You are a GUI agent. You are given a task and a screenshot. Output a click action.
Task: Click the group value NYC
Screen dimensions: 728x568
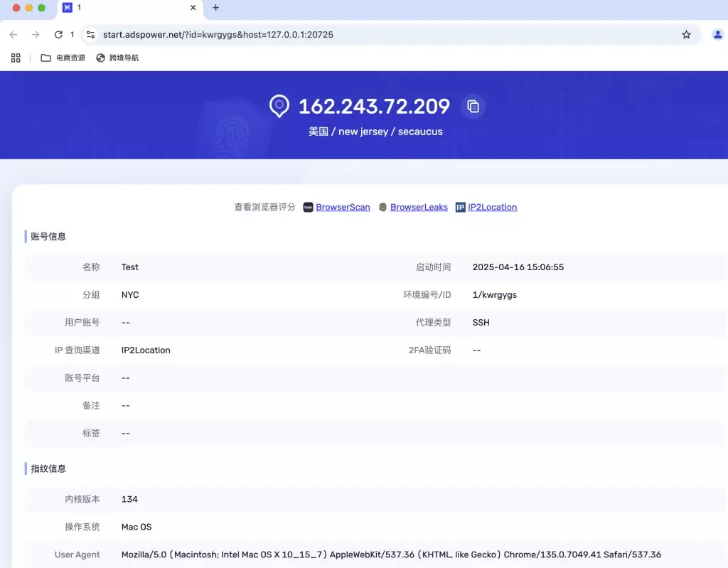coord(130,295)
